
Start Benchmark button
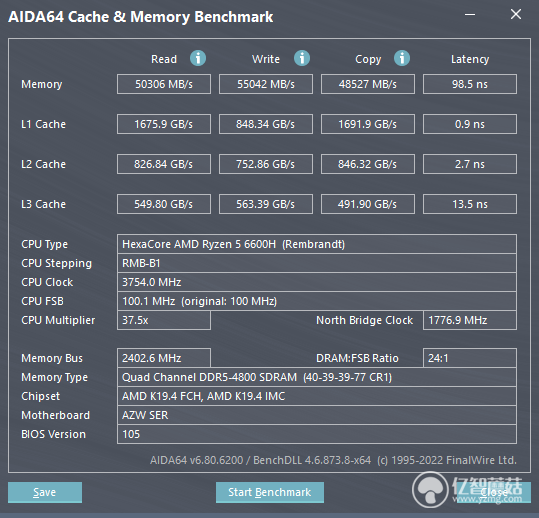270,492
